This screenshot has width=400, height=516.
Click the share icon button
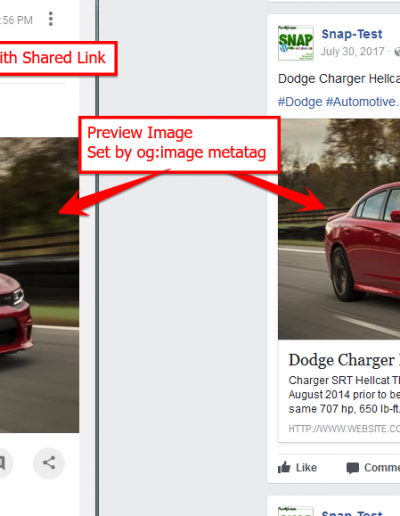[x=49, y=463]
